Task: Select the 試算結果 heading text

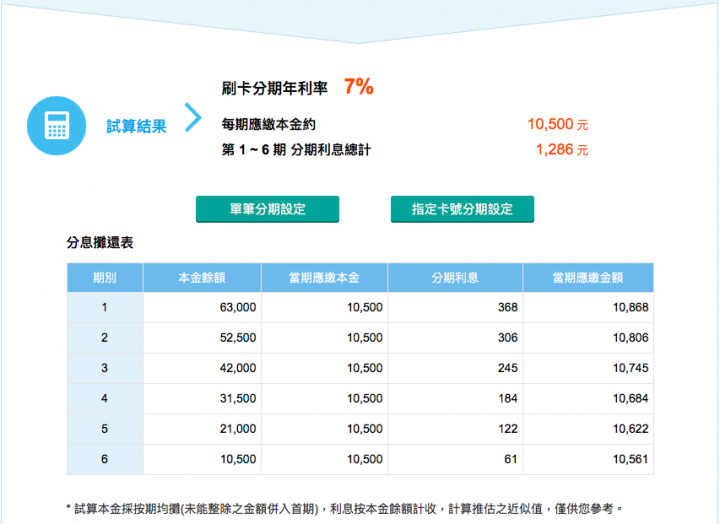Action: [136, 126]
